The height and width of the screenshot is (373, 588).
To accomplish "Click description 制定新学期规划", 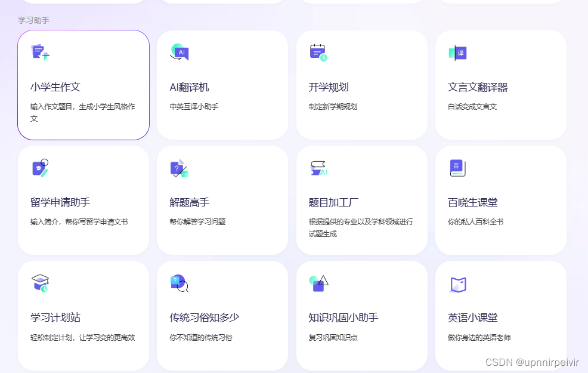I will click(333, 107).
